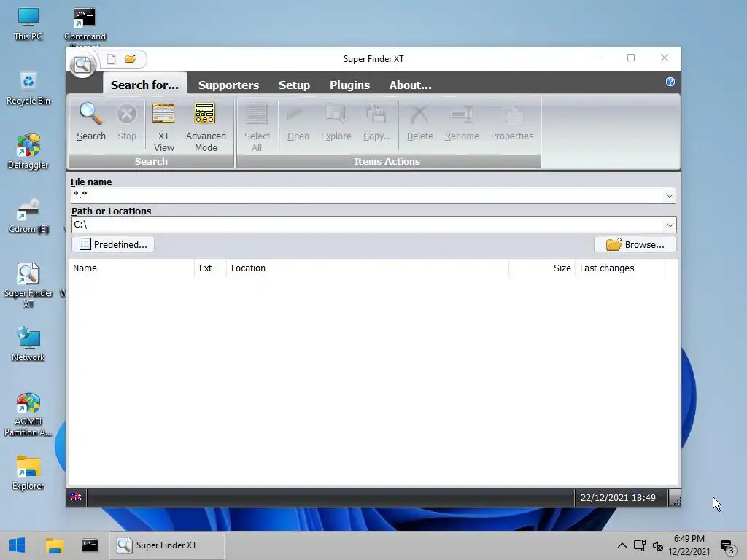Click the Delete item action
The image size is (747, 560).
[419, 122]
